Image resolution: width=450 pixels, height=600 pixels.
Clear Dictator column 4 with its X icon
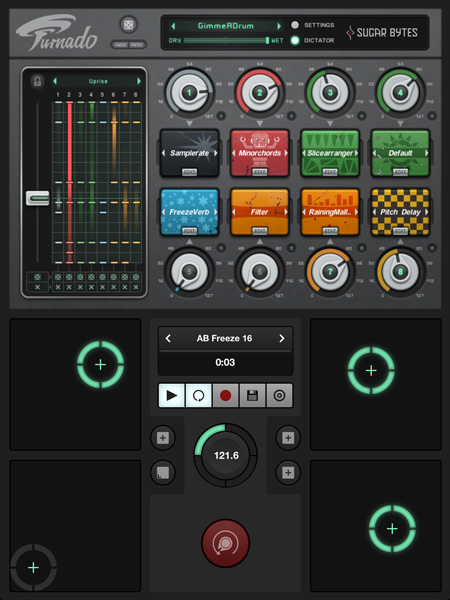pos(91,287)
